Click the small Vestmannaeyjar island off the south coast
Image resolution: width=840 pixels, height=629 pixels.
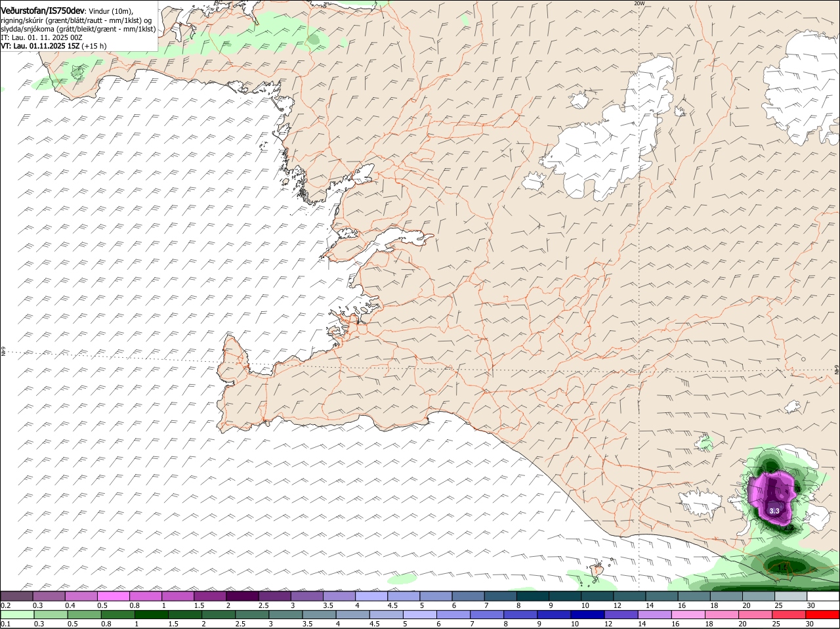click(597, 569)
